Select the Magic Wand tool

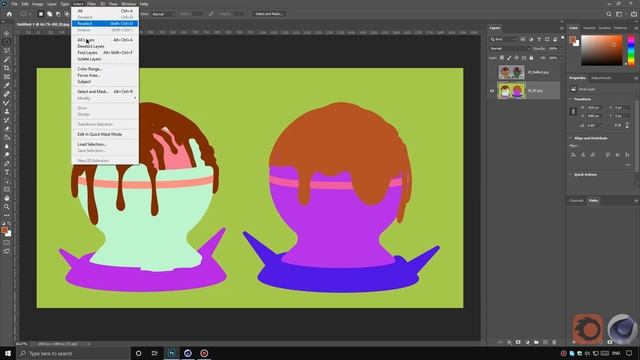pos(7,60)
